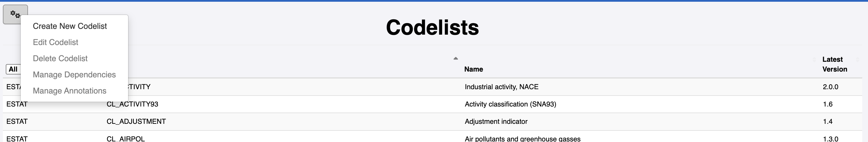Click the ascending sort triangle above Name

456,58
